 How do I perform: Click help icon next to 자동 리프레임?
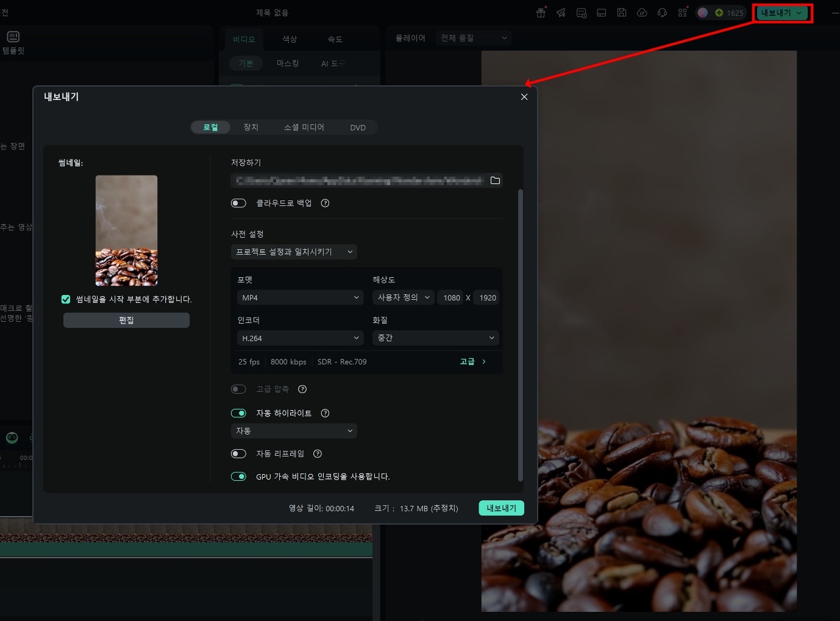pos(317,453)
